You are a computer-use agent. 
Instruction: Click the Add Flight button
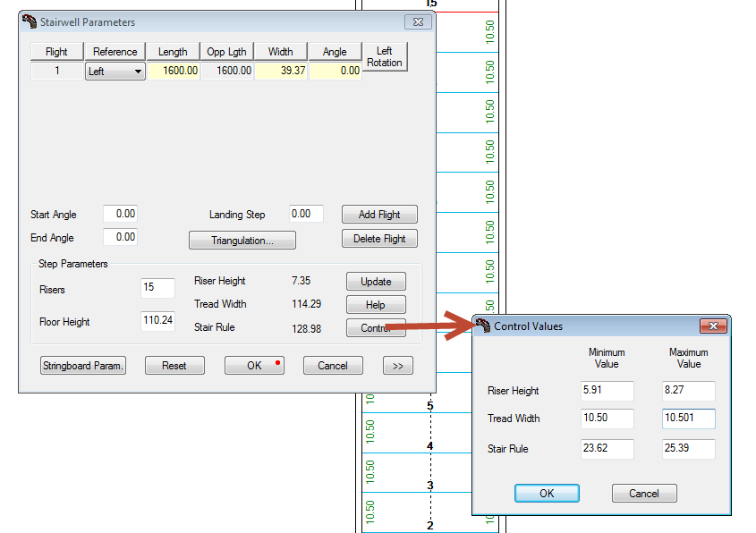pyautogui.click(x=379, y=215)
